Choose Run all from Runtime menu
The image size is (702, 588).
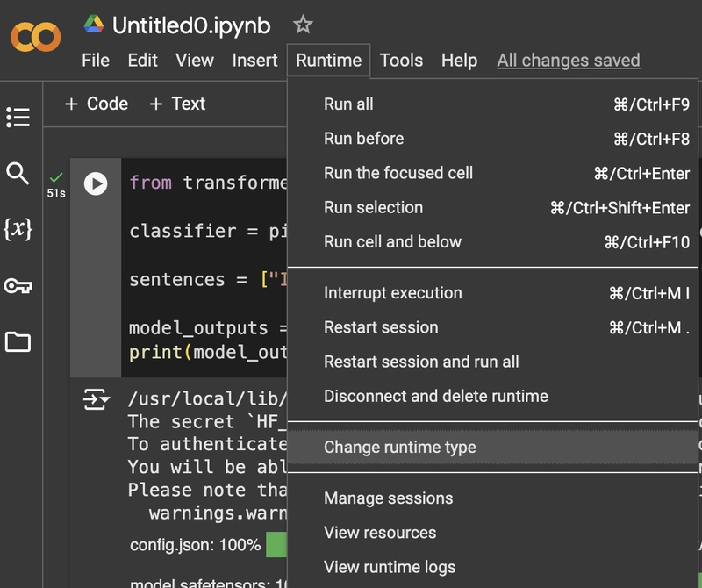pos(492,104)
